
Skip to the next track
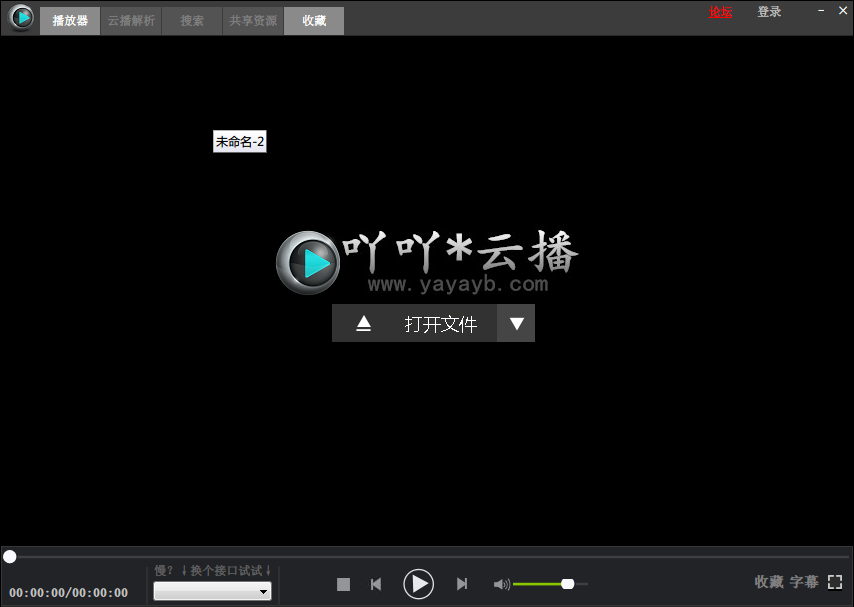461,584
